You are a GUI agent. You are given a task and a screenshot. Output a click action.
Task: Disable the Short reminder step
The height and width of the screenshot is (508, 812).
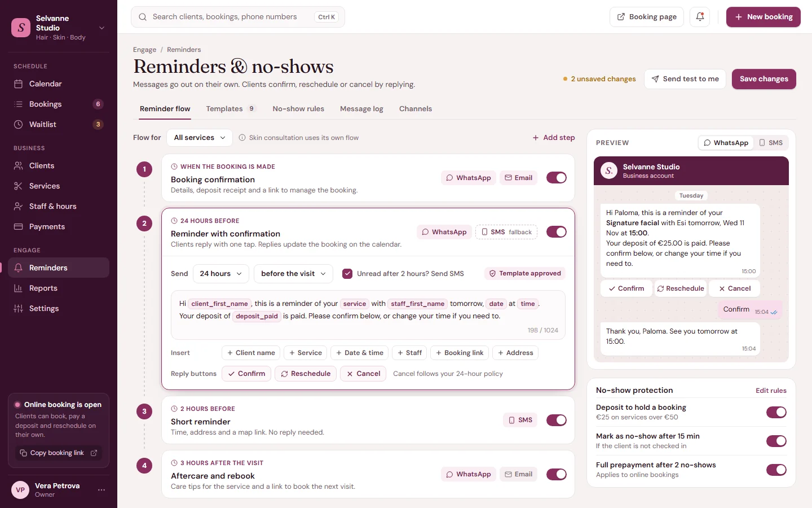pos(557,420)
